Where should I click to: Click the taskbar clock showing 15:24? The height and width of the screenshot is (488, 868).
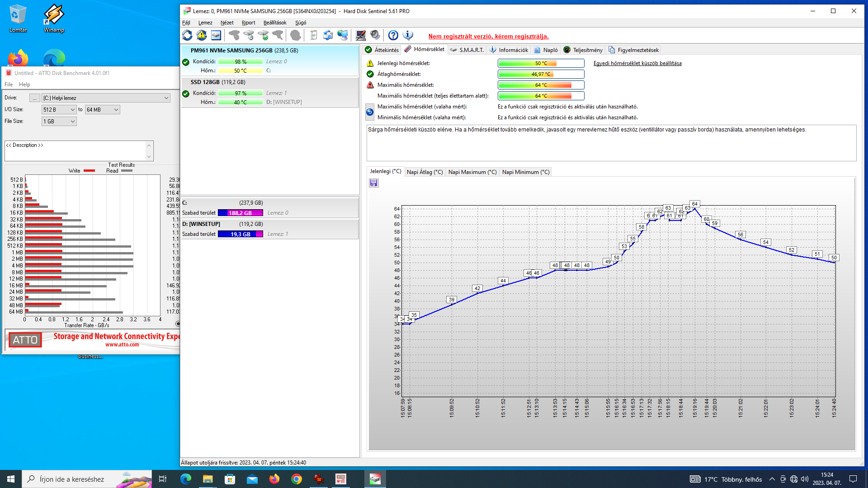point(827,479)
